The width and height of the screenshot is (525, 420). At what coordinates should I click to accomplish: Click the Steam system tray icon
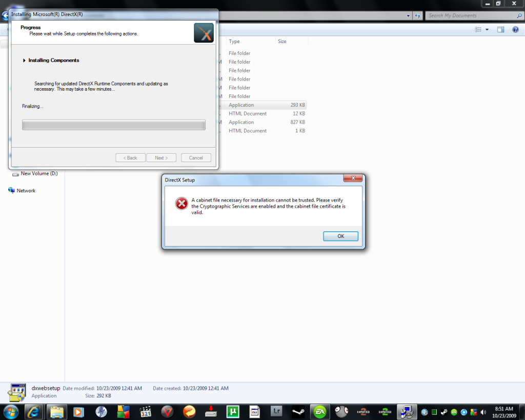[x=444, y=412]
